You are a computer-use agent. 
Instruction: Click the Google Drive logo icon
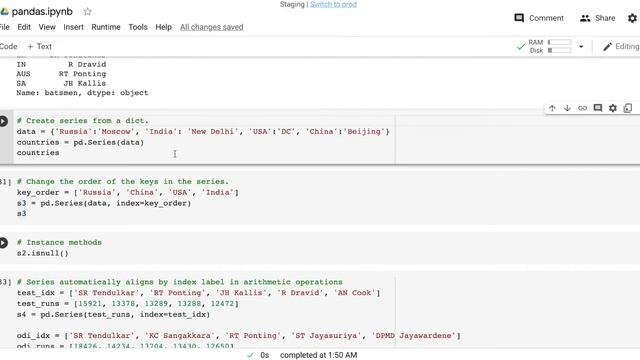pos(4,12)
